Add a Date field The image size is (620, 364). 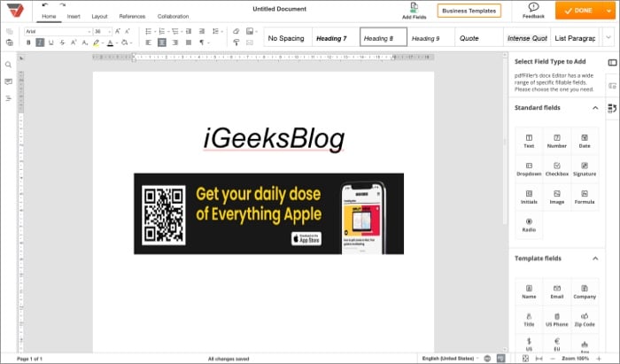pyautogui.click(x=585, y=141)
